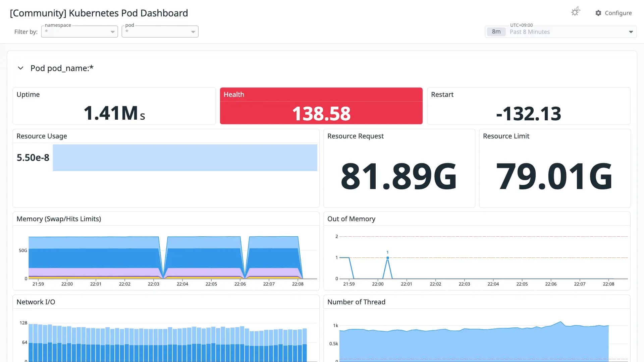The width and height of the screenshot is (644, 362).
Task: Click the Restart value -132.13
Action: (529, 113)
